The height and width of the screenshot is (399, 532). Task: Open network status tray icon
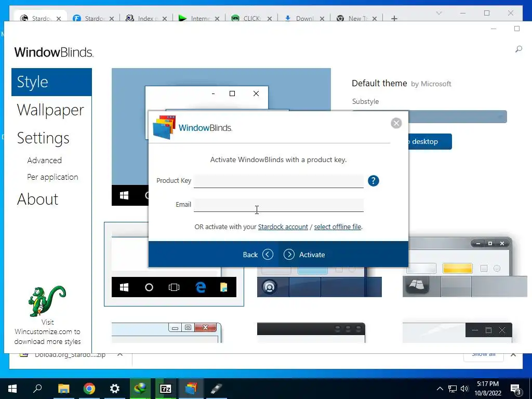[453, 389]
